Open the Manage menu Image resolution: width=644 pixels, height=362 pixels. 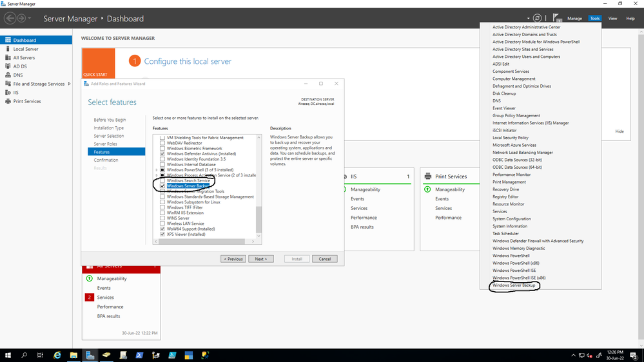[x=574, y=19]
